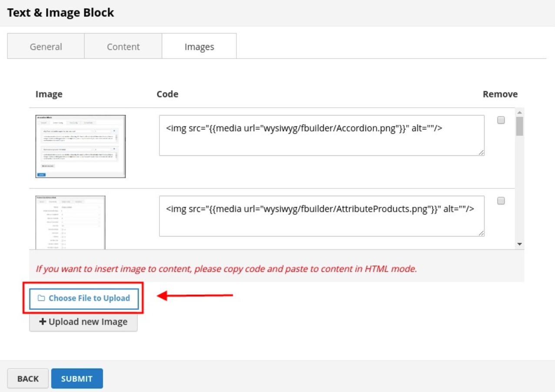The height and width of the screenshot is (392, 555).
Task: Click the image list scroll-down arrow
Action: pyautogui.click(x=519, y=244)
